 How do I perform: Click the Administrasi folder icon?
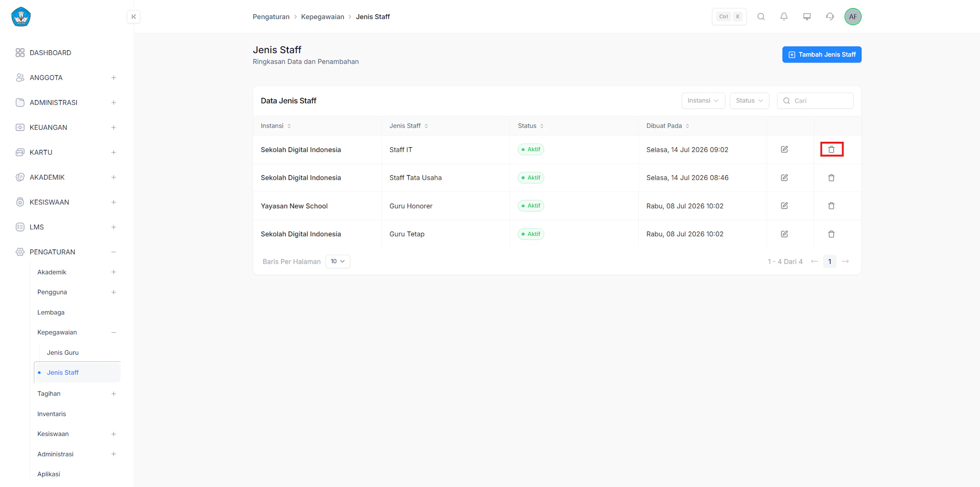[20, 102]
